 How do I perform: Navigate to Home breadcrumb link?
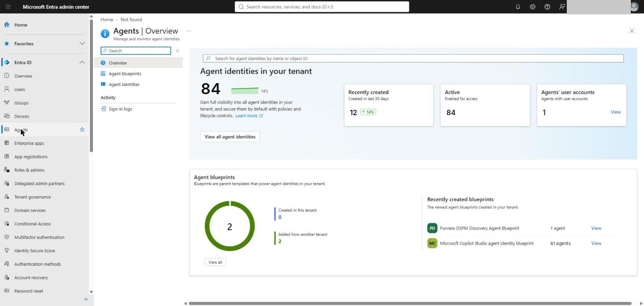(x=107, y=19)
